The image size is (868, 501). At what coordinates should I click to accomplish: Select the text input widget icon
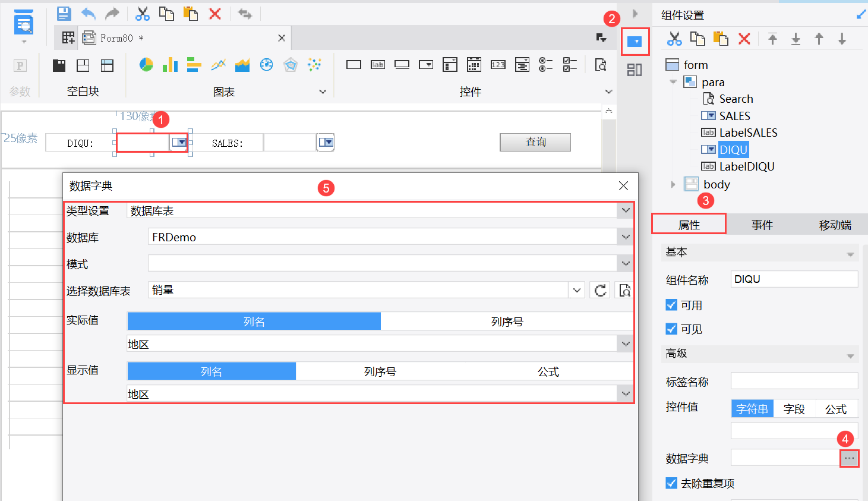[353, 65]
